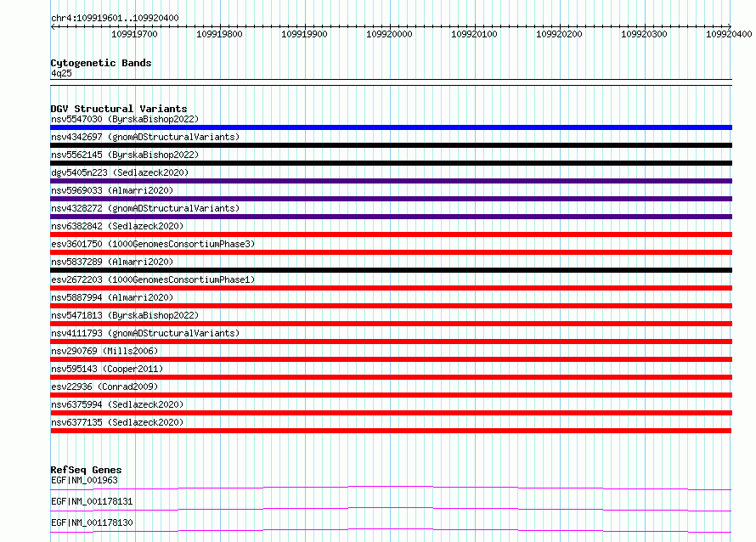This screenshot has width=756, height=542.
Task: Click ruler position 109920200
Action: [559, 34]
